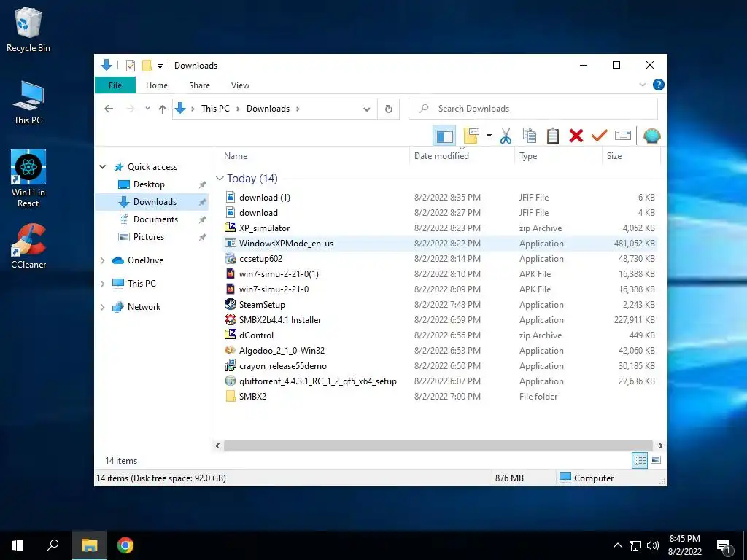Select the qbittorrent setup file icon
747x560 pixels.
tap(231, 381)
